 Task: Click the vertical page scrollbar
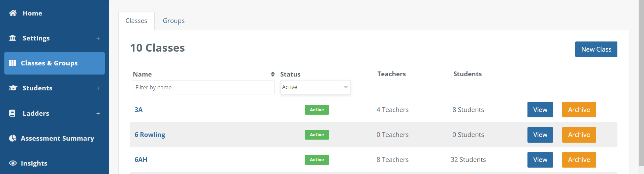tap(641, 84)
